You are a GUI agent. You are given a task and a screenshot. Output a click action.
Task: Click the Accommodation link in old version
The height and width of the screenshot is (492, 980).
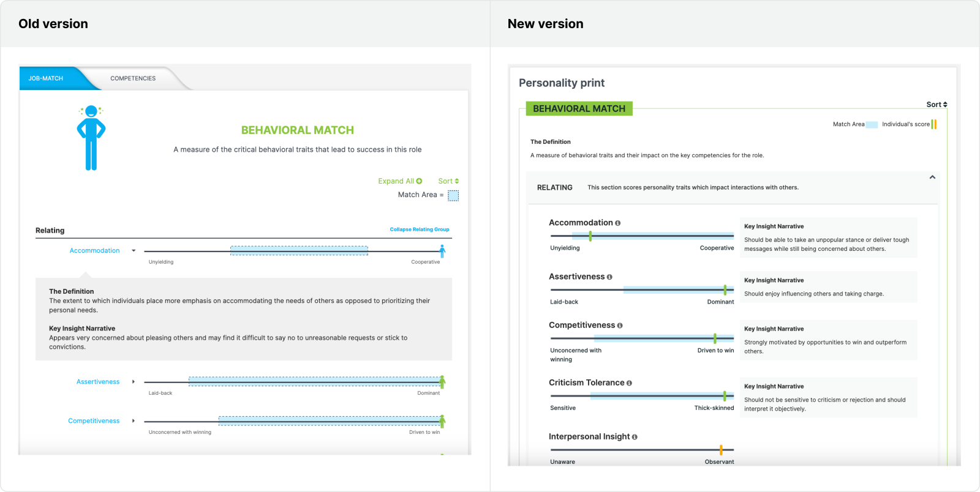pyautogui.click(x=94, y=251)
